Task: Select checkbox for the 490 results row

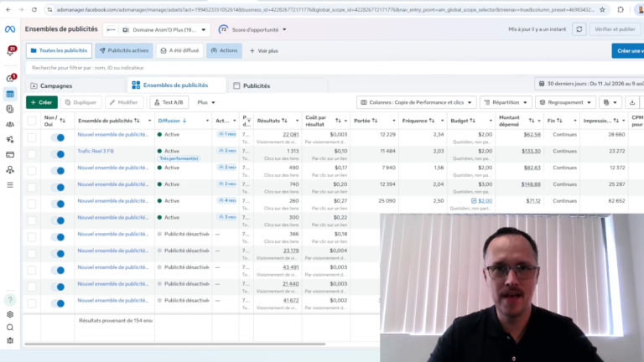Action: point(32,171)
